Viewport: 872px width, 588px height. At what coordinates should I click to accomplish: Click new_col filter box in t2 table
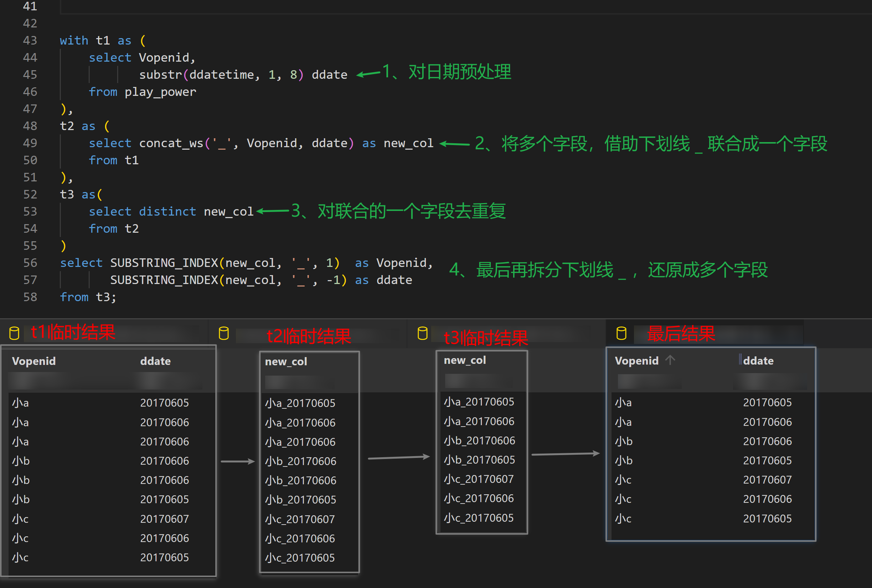pyautogui.click(x=300, y=382)
